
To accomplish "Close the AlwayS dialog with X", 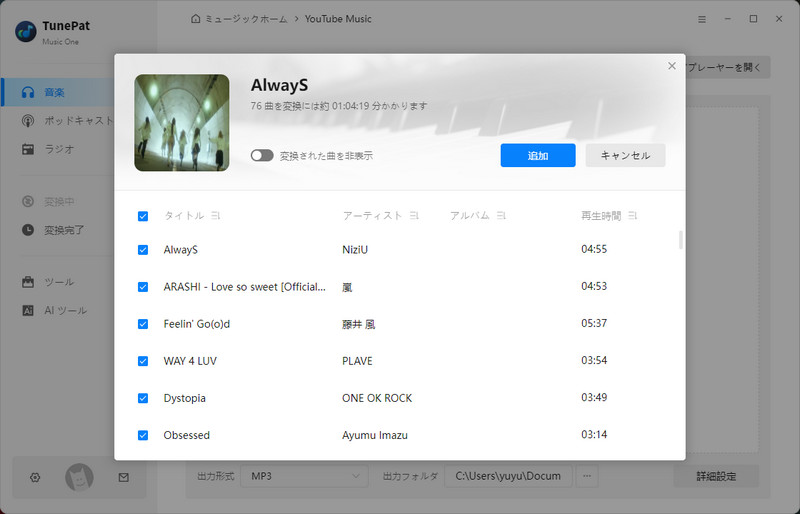I will click(x=672, y=66).
